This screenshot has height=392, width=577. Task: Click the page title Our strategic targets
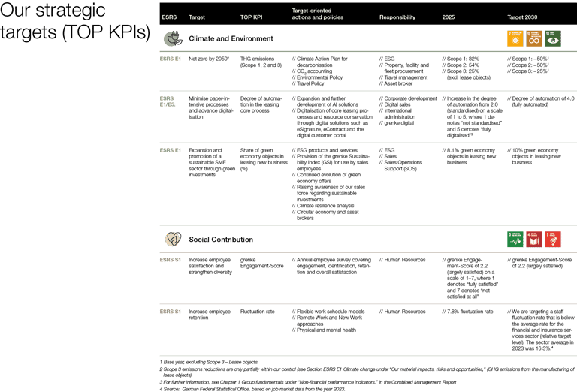pos(75,23)
